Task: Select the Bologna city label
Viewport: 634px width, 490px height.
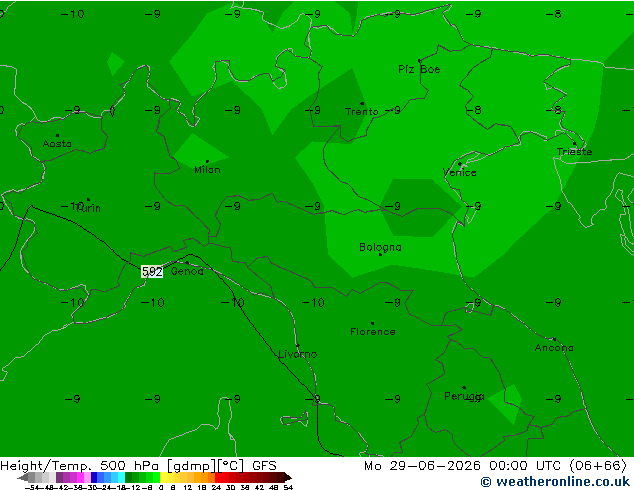Action: tap(380, 247)
